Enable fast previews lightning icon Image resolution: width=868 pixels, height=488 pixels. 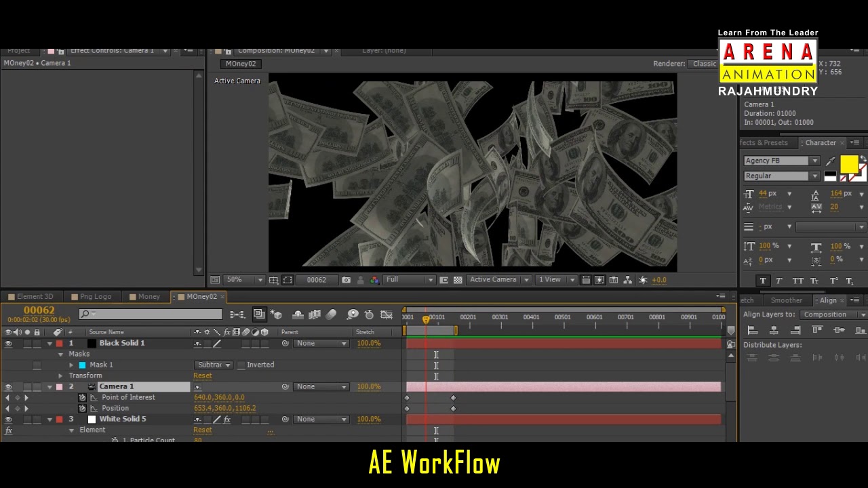pos(599,280)
